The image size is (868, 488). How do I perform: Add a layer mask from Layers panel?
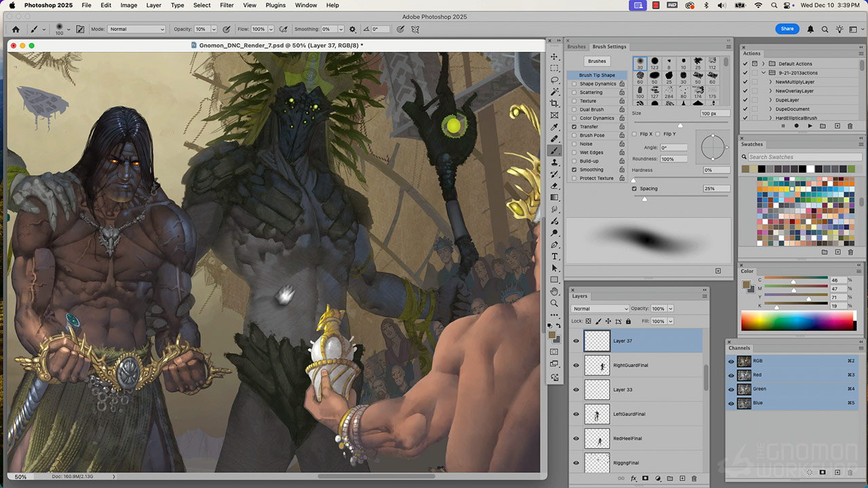click(x=645, y=479)
